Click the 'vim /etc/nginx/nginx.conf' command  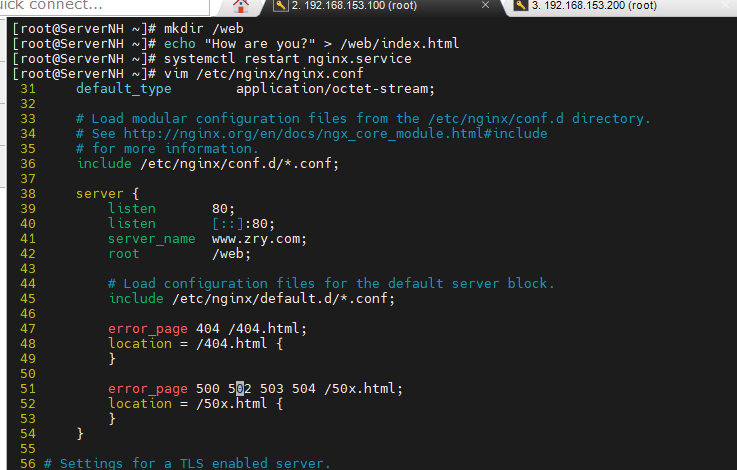coord(263,74)
